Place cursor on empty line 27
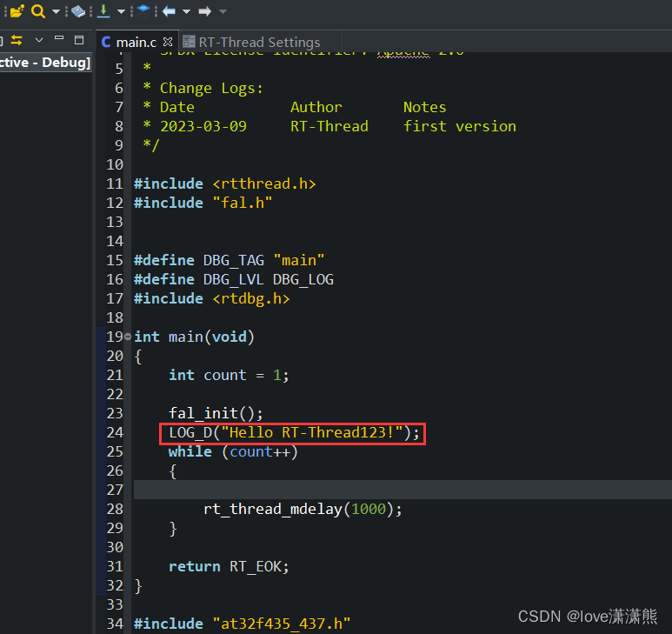This screenshot has width=672, height=634. pyautogui.click(x=403, y=490)
